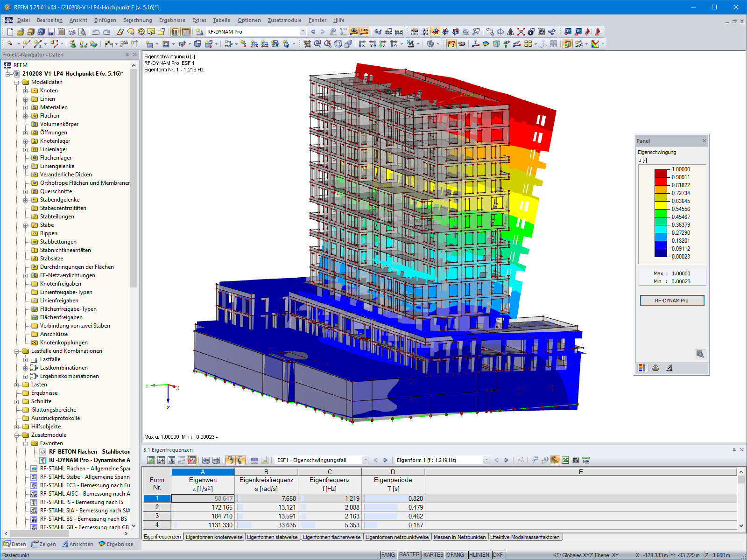The image size is (747, 560).
Task: Toggle FANG mode in the status bar
Action: coord(388,555)
